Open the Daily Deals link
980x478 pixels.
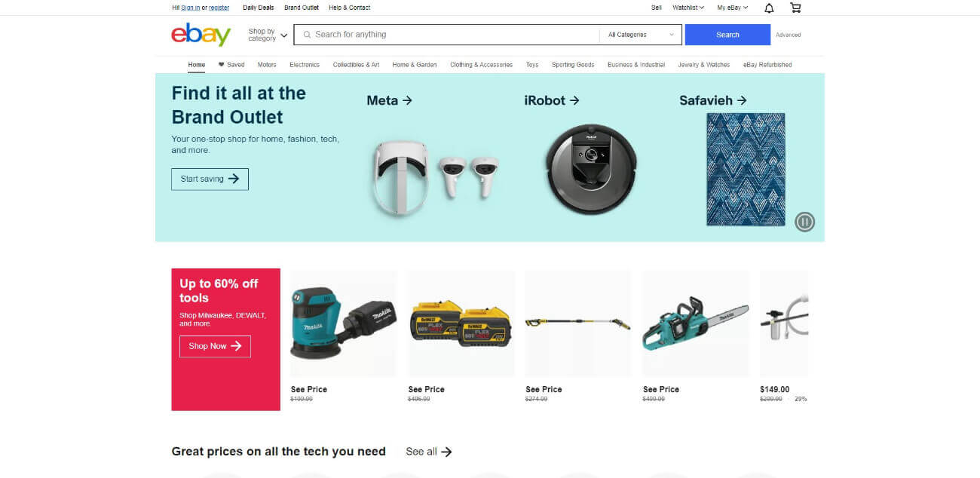point(259,8)
